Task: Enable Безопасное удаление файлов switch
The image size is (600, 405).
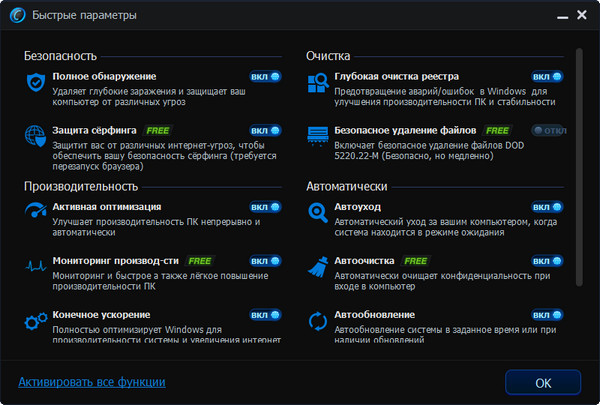Action: (549, 131)
